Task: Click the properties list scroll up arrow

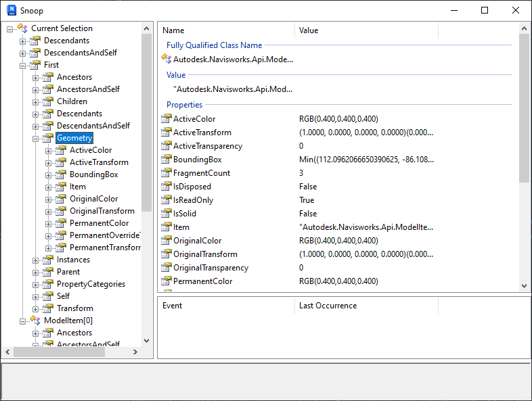Action: click(524, 28)
